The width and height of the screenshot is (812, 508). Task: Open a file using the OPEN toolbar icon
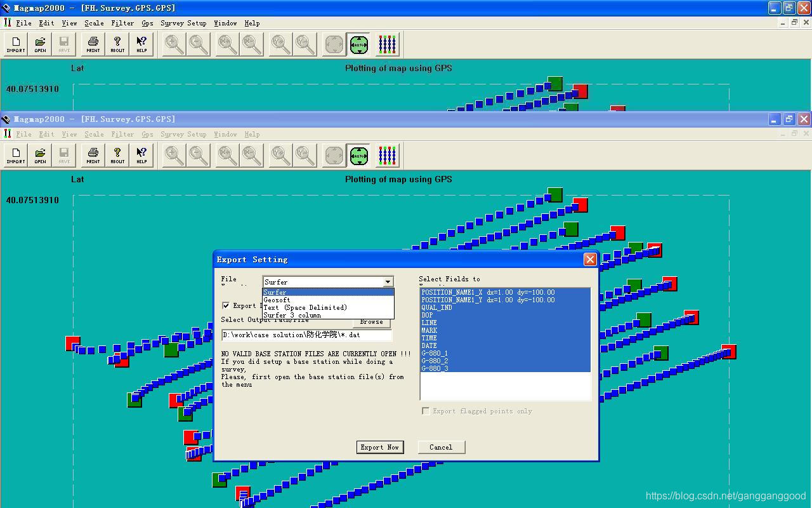coord(39,155)
